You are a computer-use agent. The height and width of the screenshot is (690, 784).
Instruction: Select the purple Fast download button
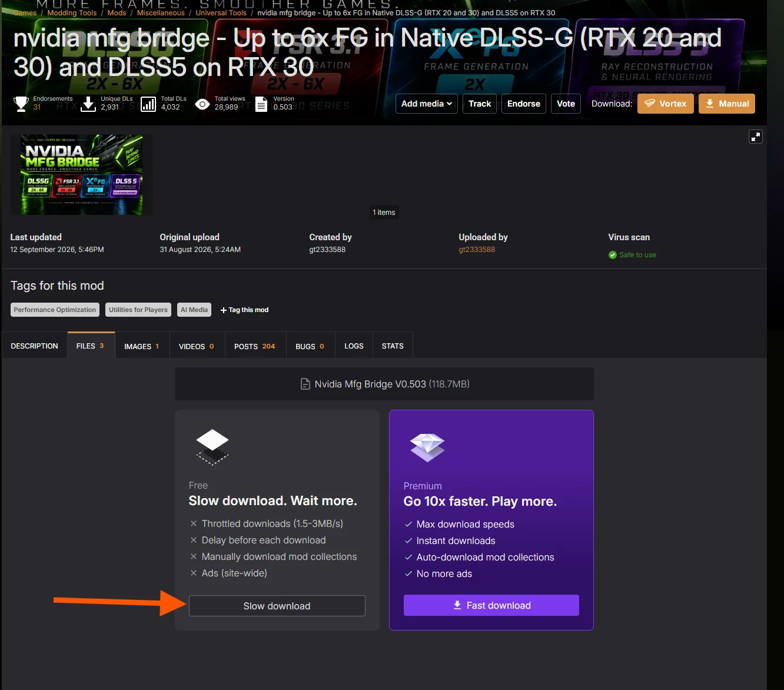(491, 605)
